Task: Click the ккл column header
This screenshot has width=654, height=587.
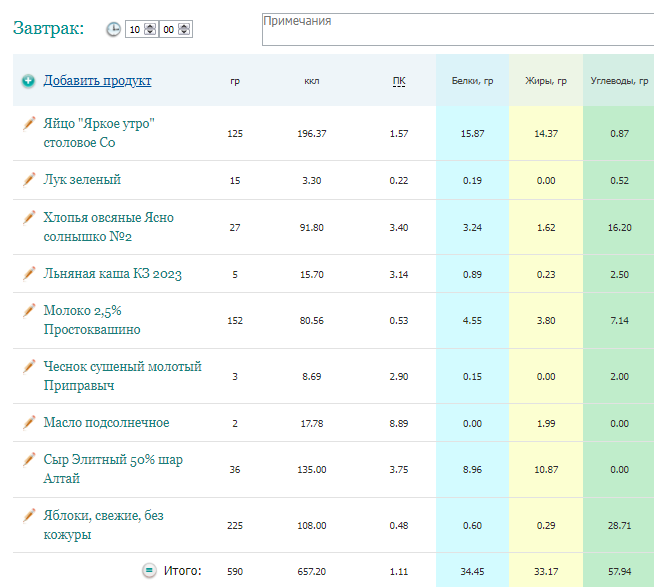Action: pos(312,81)
